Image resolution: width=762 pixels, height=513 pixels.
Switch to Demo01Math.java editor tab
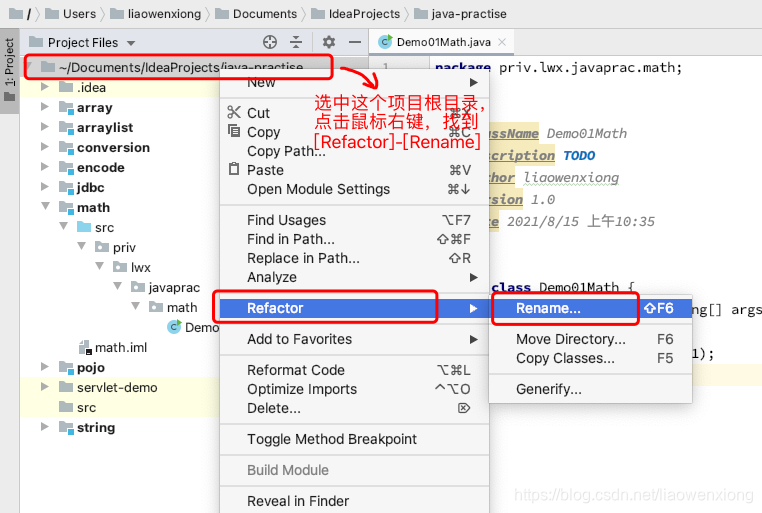(443, 42)
